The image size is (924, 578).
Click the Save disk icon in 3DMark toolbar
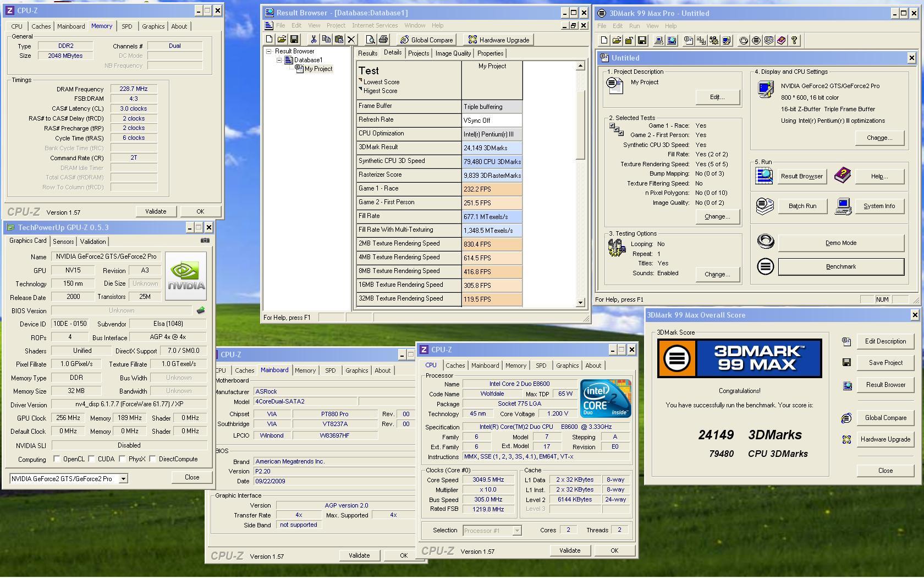tap(642, 40)
